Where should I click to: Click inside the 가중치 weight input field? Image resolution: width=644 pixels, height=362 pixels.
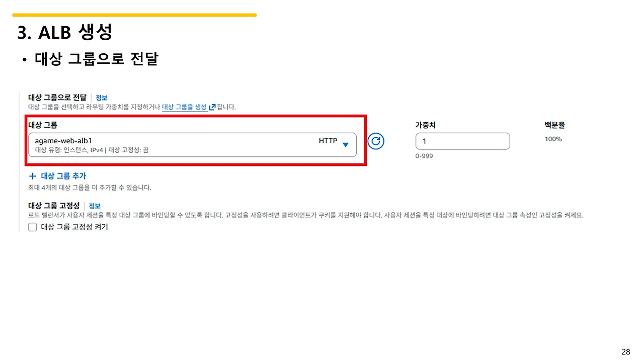point(462,141)
